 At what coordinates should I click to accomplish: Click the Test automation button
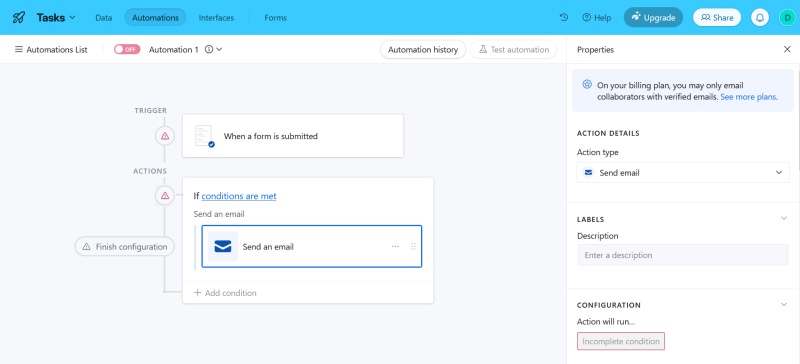[x=513, y=50]
